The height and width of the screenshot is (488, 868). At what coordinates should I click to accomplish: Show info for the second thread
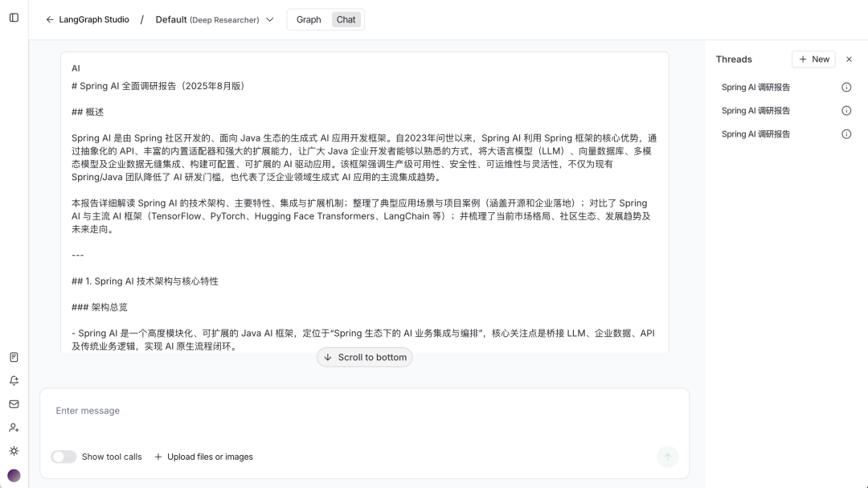tap(846, 111)
